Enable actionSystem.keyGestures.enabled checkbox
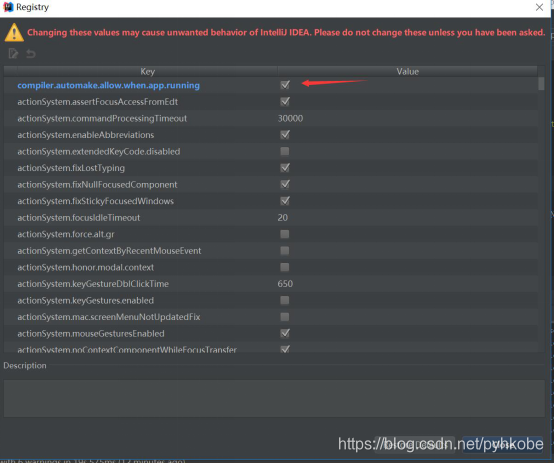Image resolution: width=554 pixels, height=463 pixels. 285,300
